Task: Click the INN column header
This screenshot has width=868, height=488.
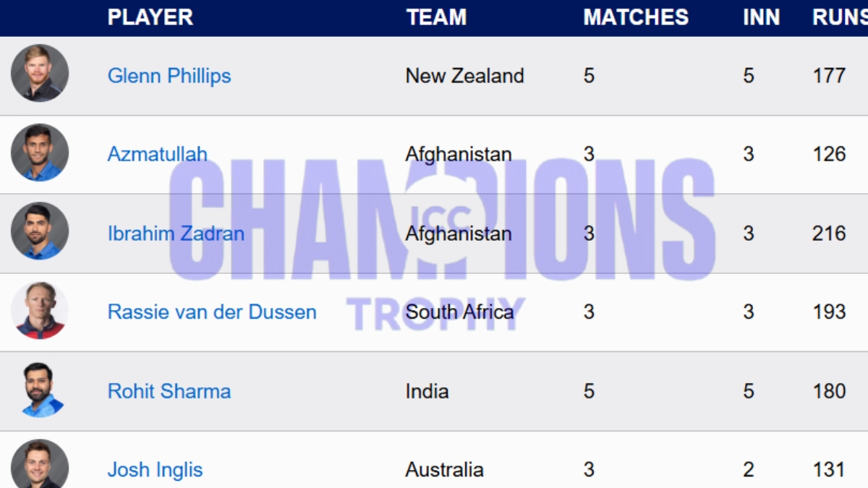Action: (761, 17)
